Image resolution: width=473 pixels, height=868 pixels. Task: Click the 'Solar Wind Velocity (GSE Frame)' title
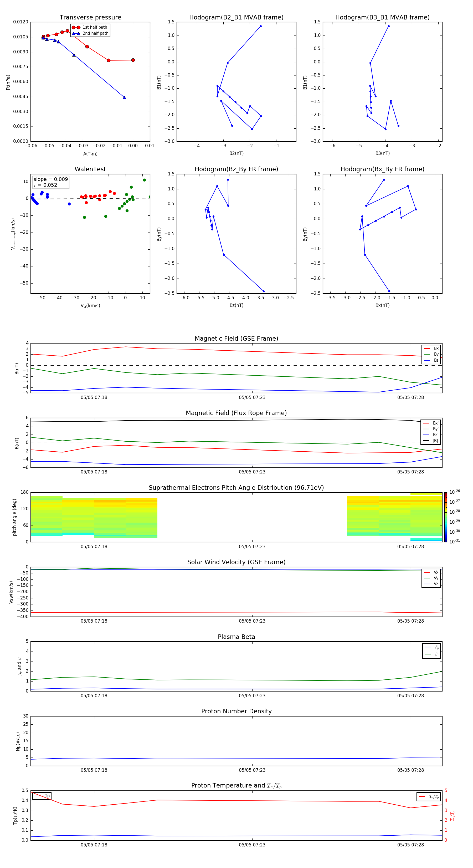(236, 562)
